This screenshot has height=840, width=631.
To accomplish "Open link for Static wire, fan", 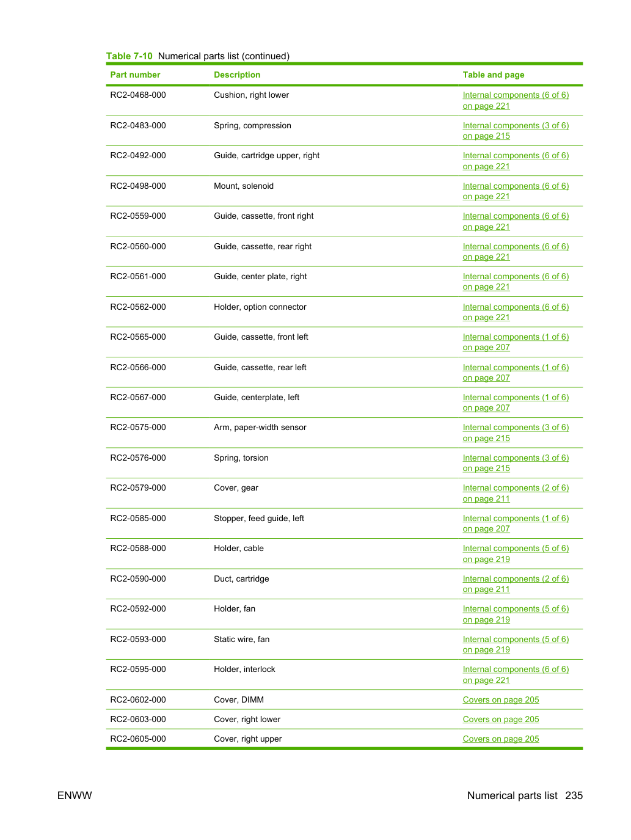I will point(516,645).
